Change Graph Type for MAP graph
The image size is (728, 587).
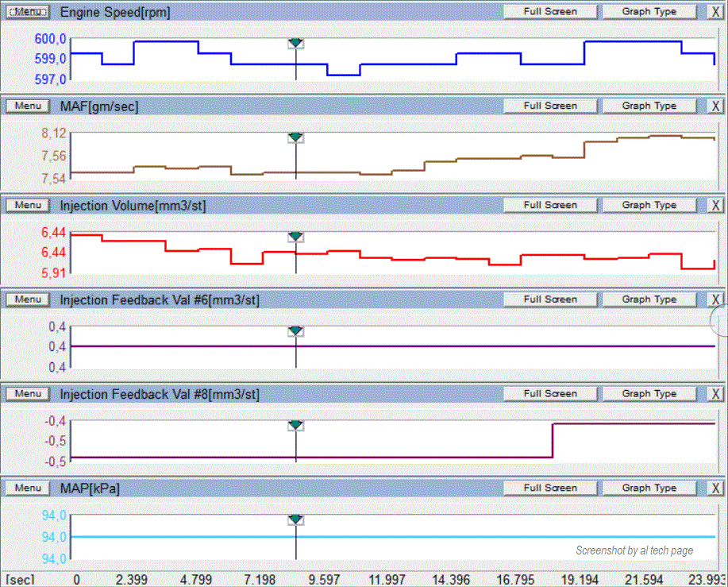[649, 488]
